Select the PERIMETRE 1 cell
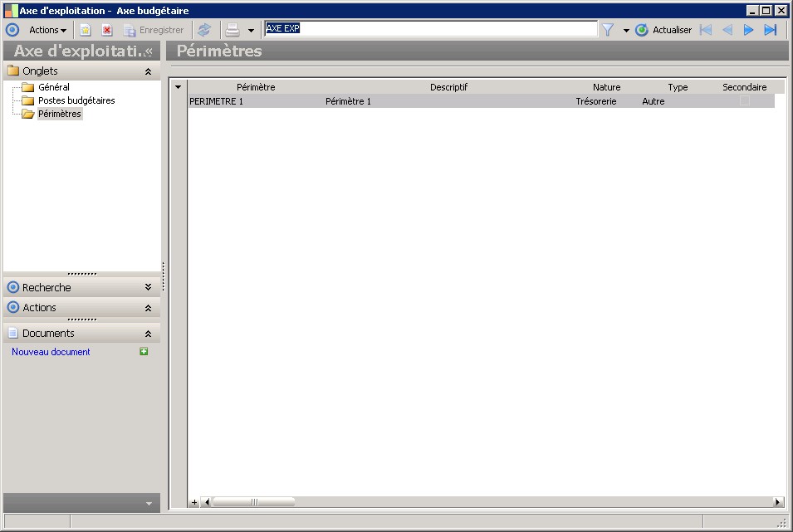This screenshot has height=532, width=793. pos(256,101)
